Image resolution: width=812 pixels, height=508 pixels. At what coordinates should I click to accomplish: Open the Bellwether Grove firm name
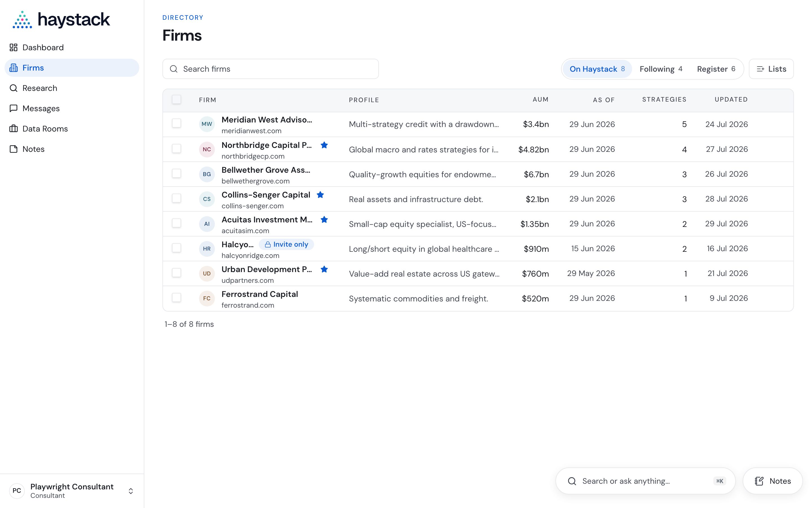pos(266,170)
